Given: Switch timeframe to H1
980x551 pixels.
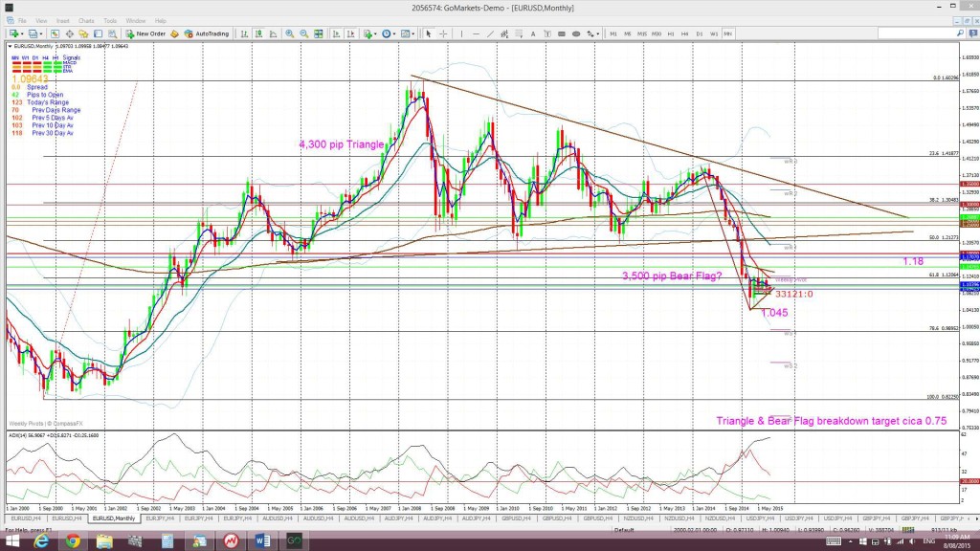Looking at the screenshot, I should [671, 33].
